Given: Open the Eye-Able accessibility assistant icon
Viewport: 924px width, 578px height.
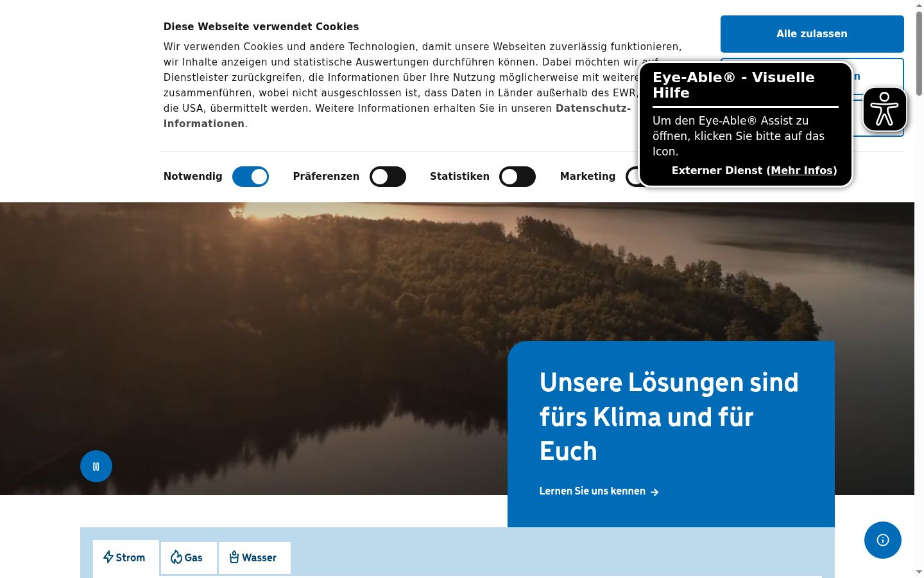Looking at the screenshot, I should click(884, 109).
